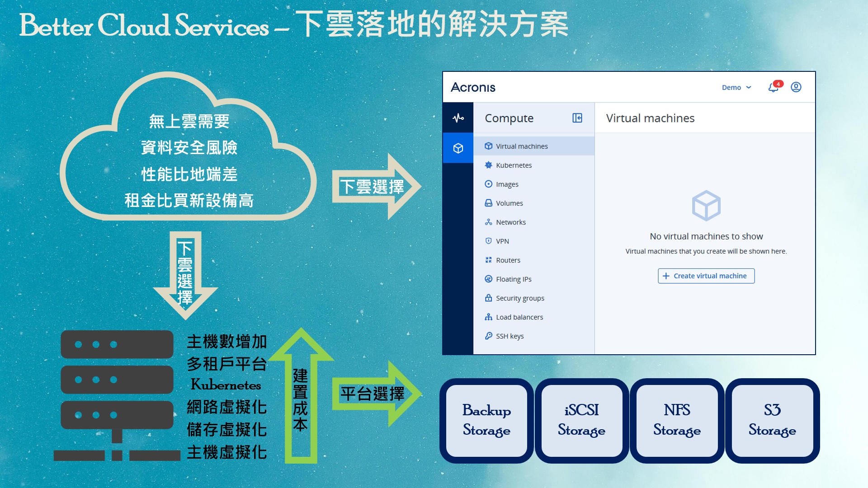
Task: Click '租金比買新設備高' in the cloud
Action: [x=189, y=200]
